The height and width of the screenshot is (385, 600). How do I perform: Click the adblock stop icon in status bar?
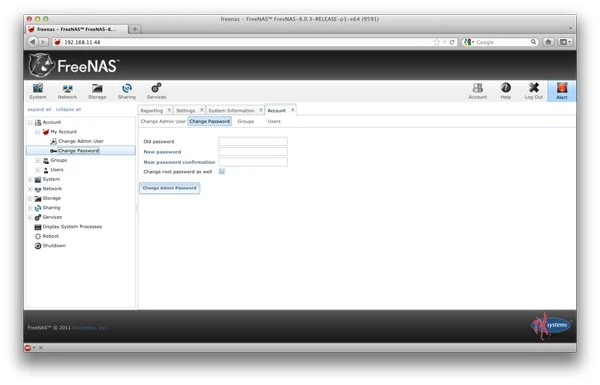point(28,348)
